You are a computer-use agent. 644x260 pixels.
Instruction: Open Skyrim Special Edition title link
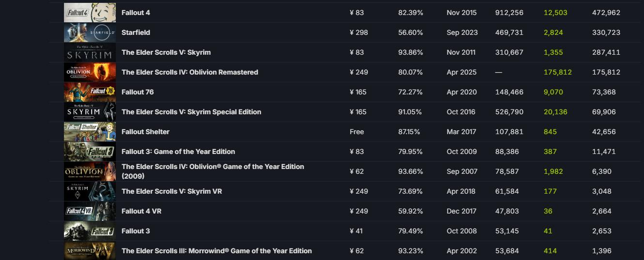pos(191,112)
